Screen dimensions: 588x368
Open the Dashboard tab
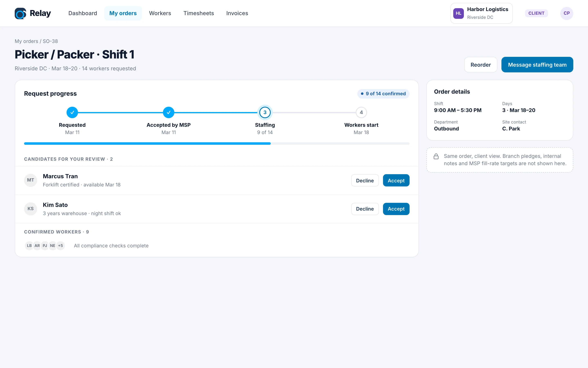point(83,13)
